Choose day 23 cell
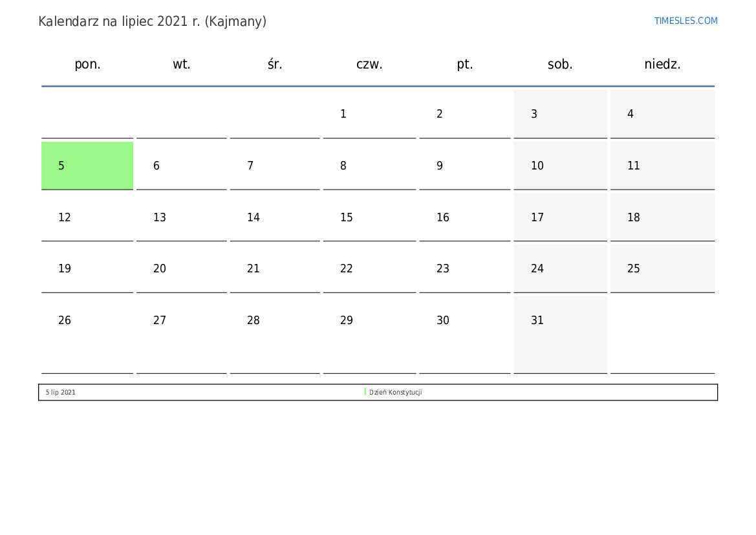Screen dimensions: 756x535 (x=465, y=268)
